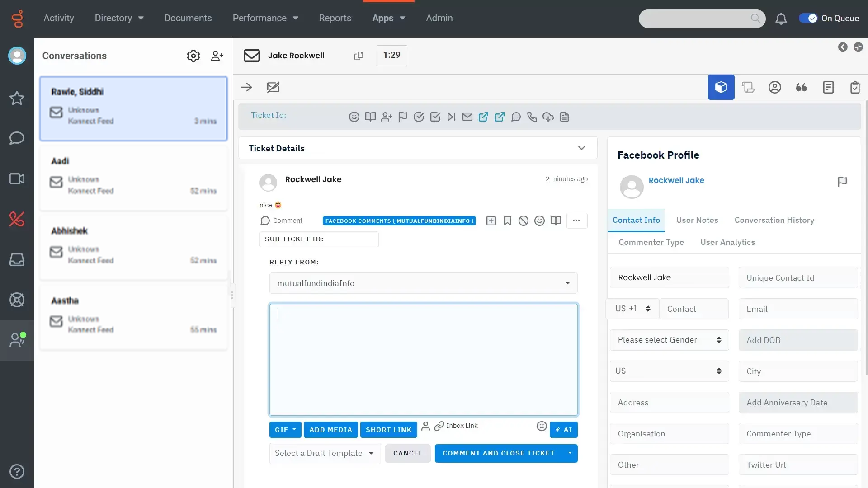Open the quotes panel icon near Facebook Profile
This screenshot has height=488, width=868.
802,87
